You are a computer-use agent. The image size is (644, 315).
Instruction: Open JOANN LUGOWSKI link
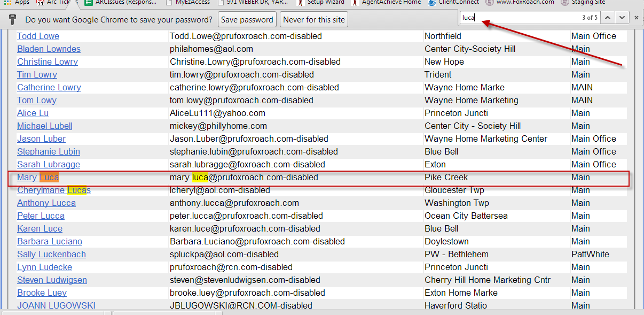56,305
